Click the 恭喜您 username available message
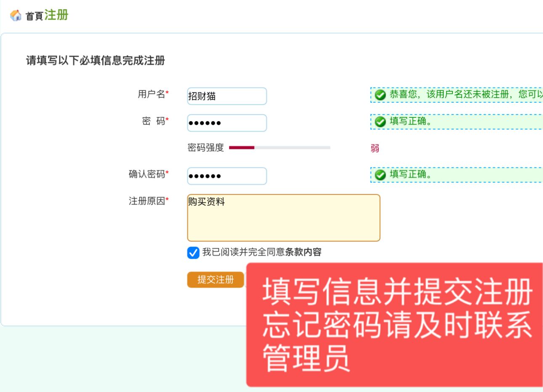Image resolution: width=543 pixels, height=392 pixels. coord(463,95)
